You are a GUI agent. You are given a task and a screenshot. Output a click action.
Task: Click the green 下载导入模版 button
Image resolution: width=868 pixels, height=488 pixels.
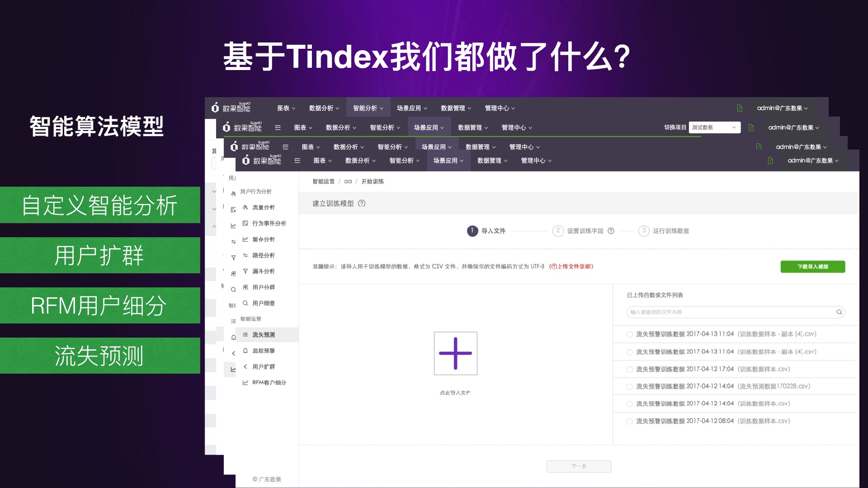coord(812,267)
